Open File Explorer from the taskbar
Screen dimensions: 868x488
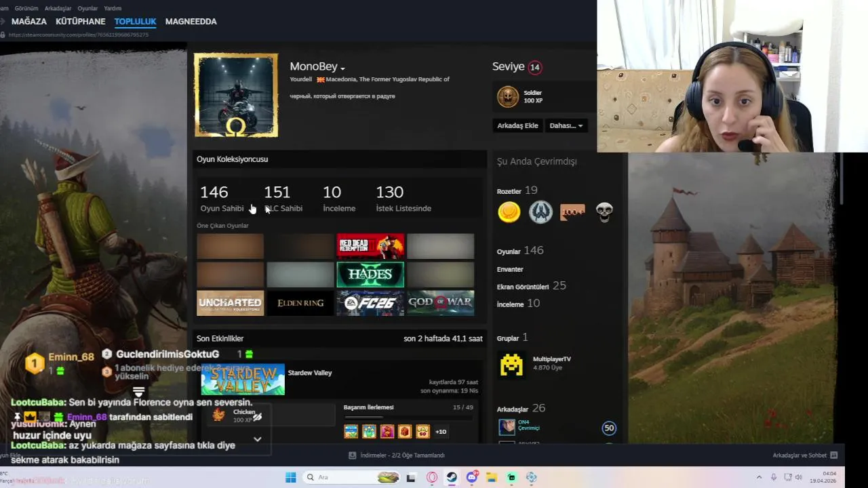[x=492, y=477]
